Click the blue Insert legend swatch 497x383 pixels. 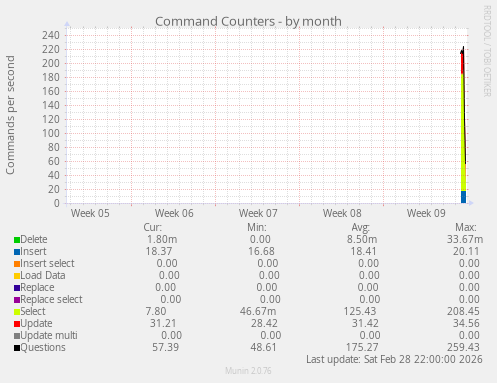pyautogui.click(x=17, y=252)
